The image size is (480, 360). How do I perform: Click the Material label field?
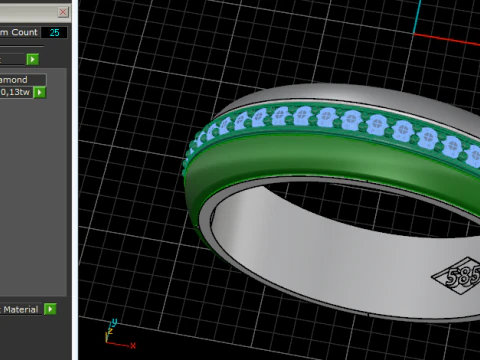click(21, 310)
